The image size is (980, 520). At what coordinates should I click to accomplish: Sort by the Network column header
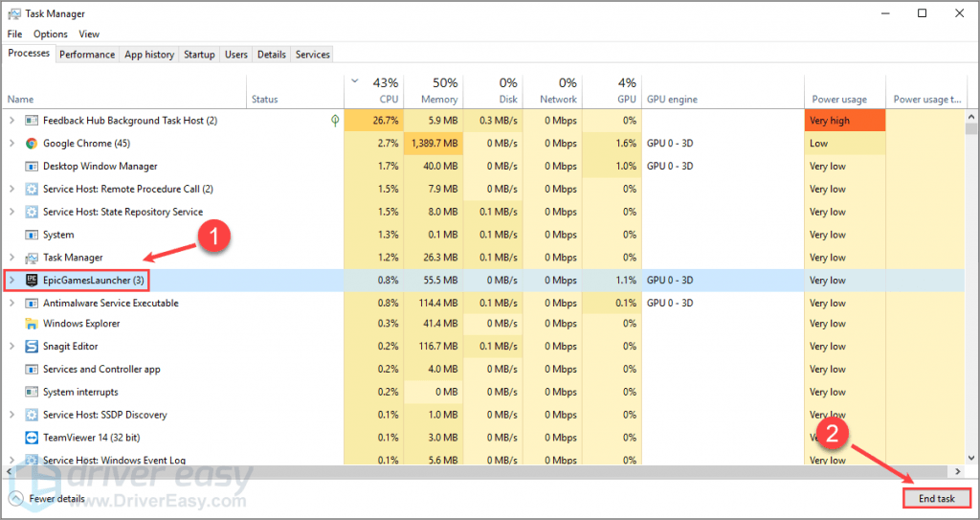pyautogui.click(x=551, y=91)
